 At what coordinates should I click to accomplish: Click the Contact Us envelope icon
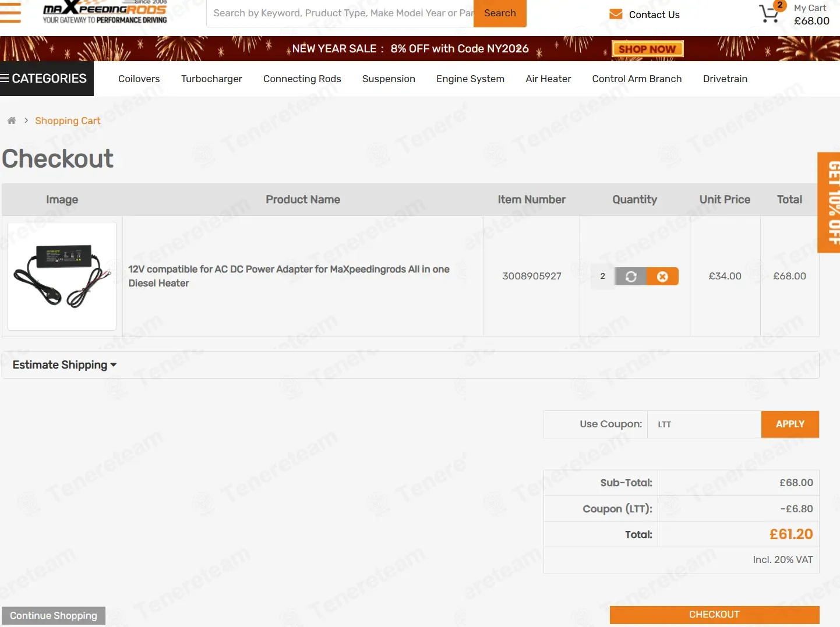pyautogui.click(x=616, y=14)
